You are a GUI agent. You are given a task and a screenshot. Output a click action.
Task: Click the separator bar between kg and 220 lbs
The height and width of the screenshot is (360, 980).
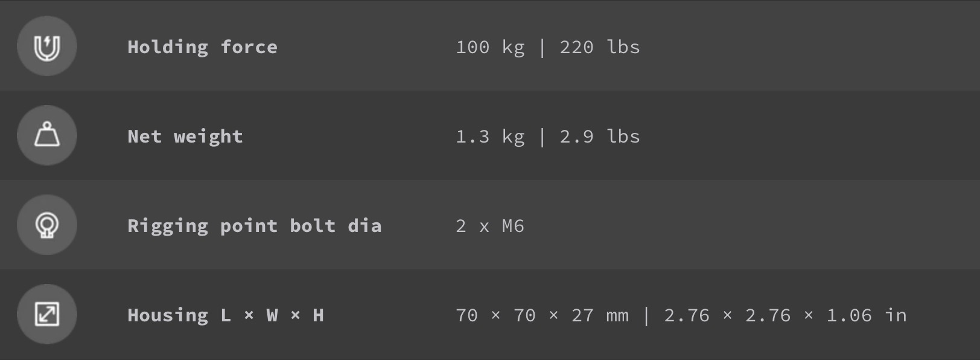click(542, 47)
